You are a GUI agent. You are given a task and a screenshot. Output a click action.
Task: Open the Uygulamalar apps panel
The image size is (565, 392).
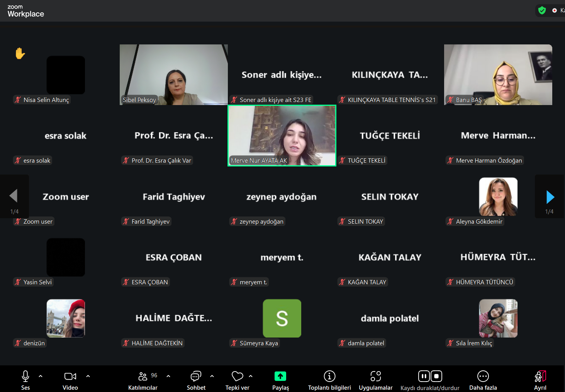[x=375, y=376]
